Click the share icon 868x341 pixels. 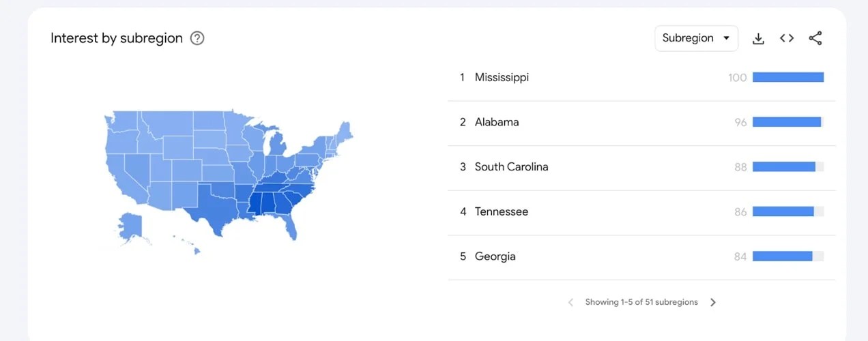pyautogui.click(x=815, y=38)
